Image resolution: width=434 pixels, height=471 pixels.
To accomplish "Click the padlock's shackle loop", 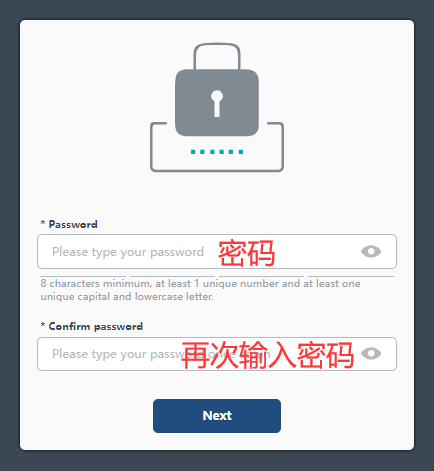I will [x=217, y=56].
